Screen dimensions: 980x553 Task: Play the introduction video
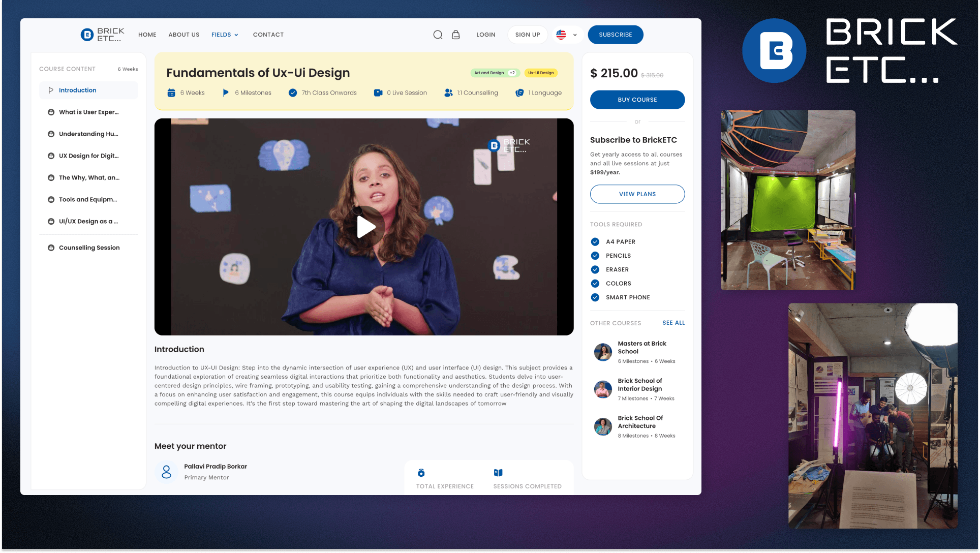[364, 227]
